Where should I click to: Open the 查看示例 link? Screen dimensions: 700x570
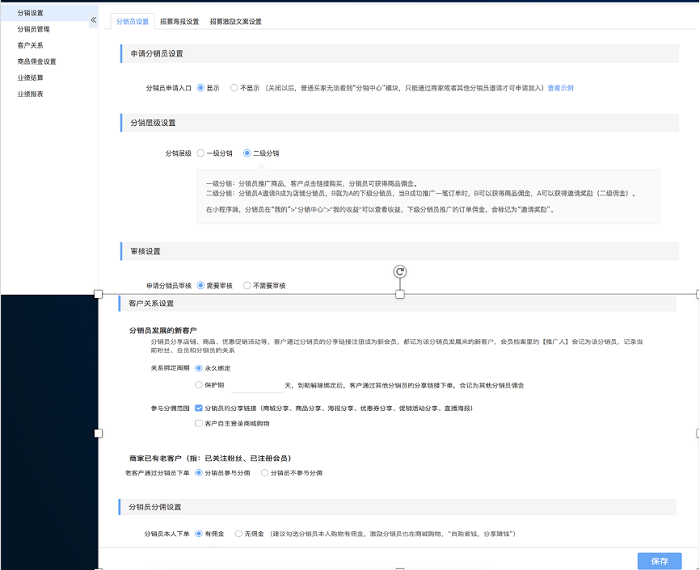coord(560,88)
